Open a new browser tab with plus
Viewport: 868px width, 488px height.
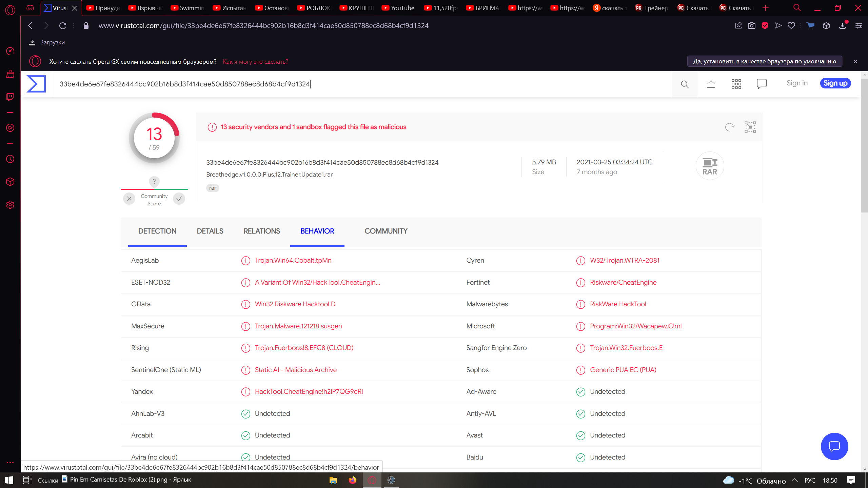(x=766, y=8)
